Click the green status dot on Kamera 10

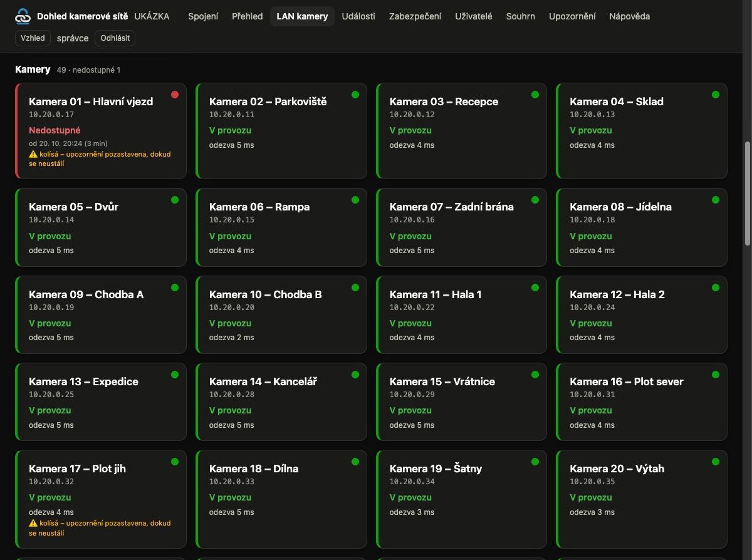point(355,288)
